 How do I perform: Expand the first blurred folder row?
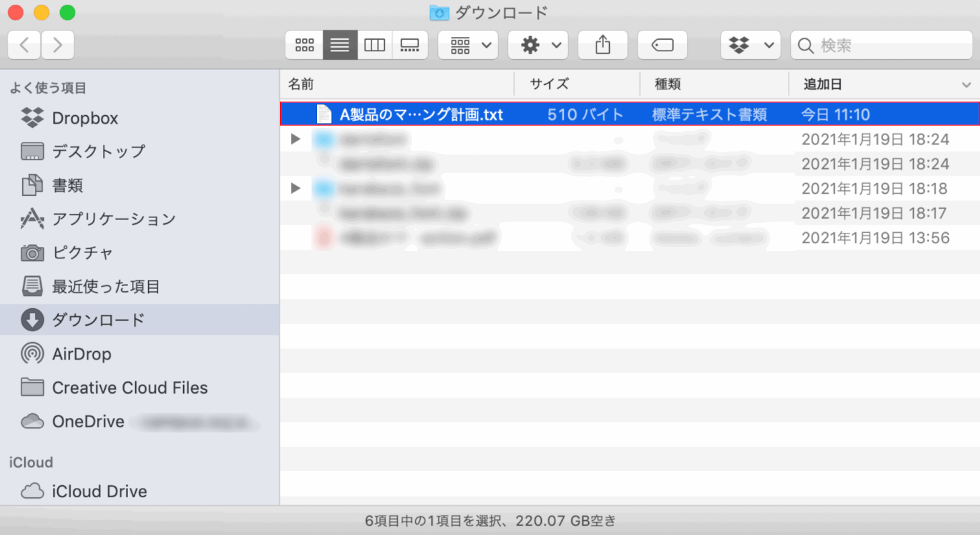pos(295,139)
